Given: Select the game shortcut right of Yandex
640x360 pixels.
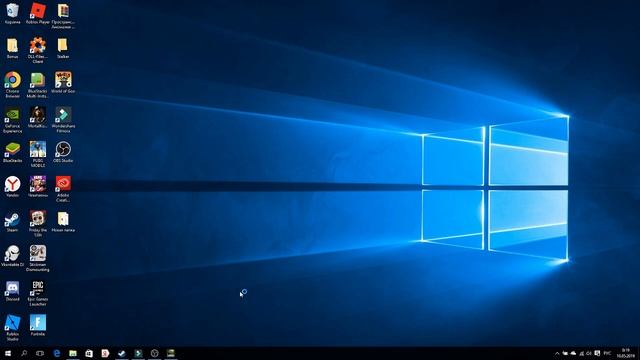Looking at the screenshot, I should 38,187.
